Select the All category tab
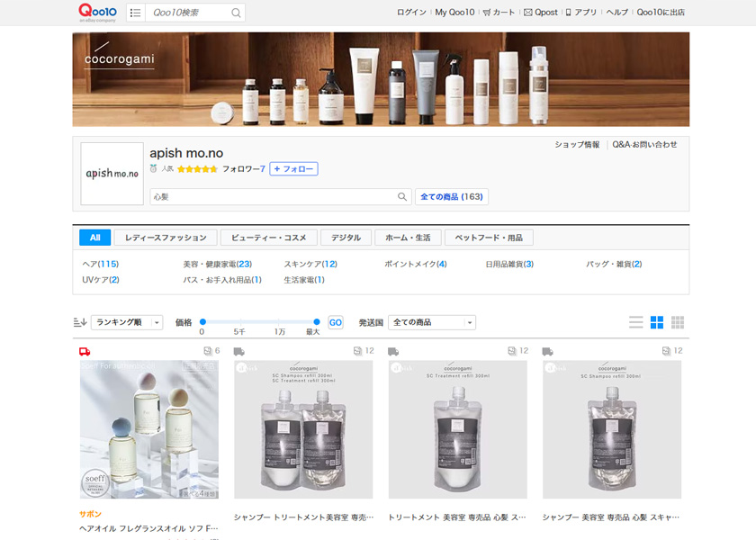Image resolution: width=756 pixels, height=540 pixels. (x=95, y=238)
